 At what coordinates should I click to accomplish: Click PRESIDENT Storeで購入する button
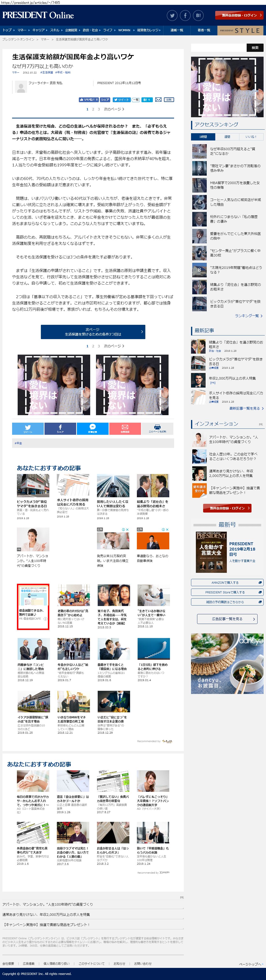point(227,592)
